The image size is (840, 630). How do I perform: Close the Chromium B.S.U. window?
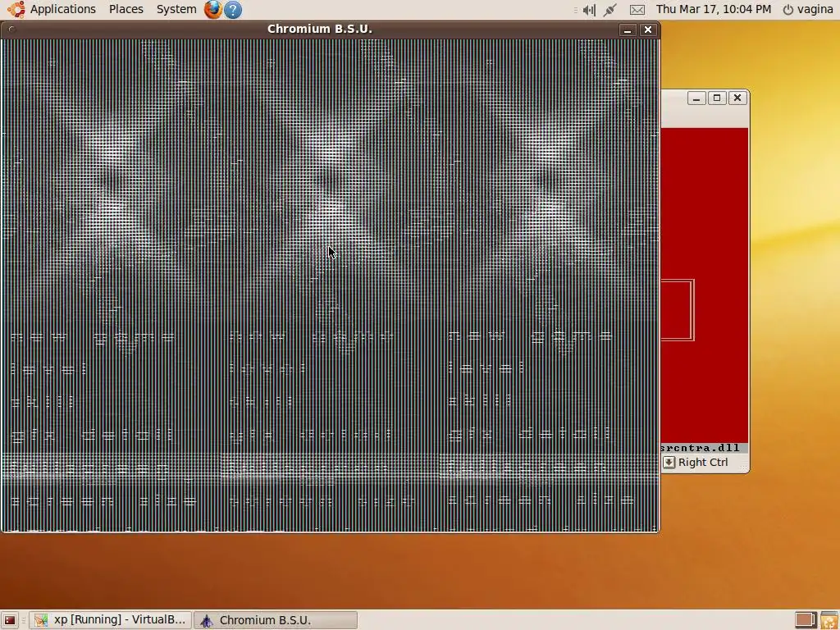pyautogui.click(x=648, y=30)
